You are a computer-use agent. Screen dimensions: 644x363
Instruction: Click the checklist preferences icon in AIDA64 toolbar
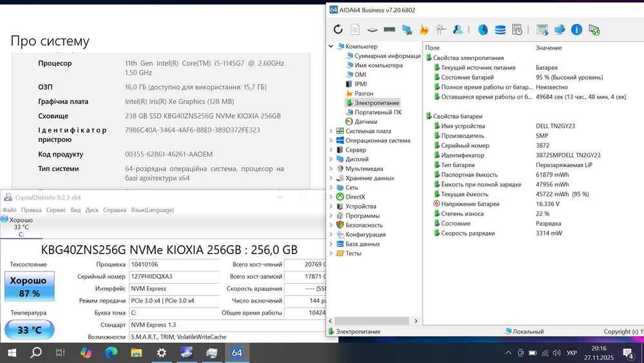pyautogui.click(x=441, y=29)
